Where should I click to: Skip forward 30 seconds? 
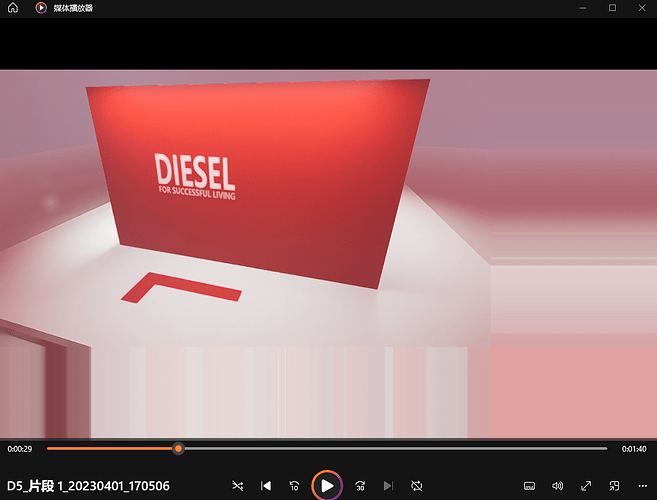tap(360, 486)
